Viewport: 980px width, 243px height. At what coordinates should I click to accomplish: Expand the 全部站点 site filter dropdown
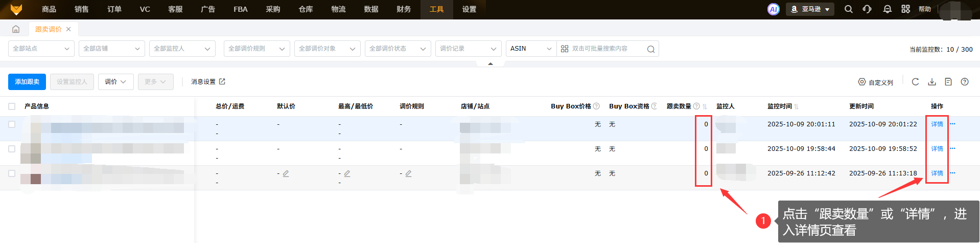(41, 49)
